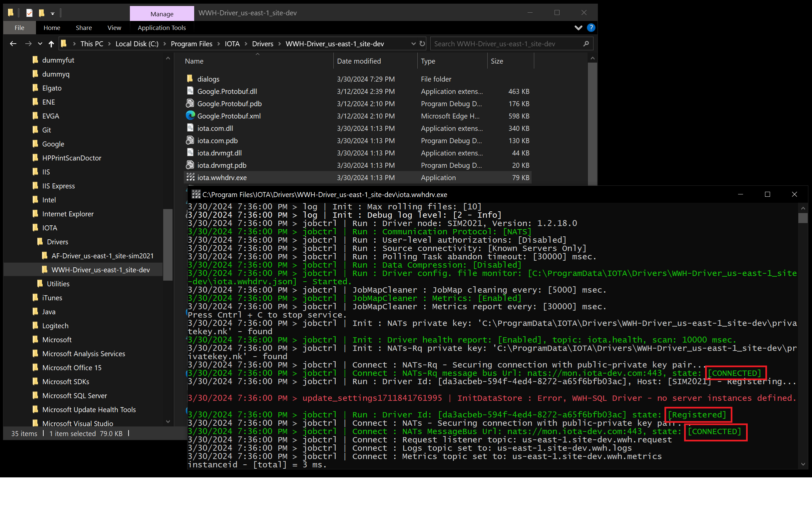Click Explorer folder icon in title bar
812x510 pixels.
pos(11,13)
